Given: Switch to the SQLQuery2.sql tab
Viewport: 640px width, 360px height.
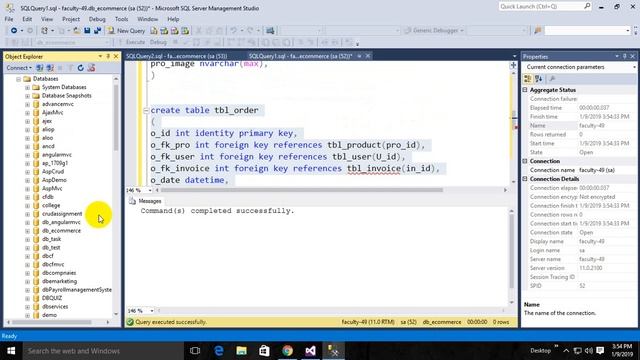Looking at the screenshot, I should [x=177, y=56].
